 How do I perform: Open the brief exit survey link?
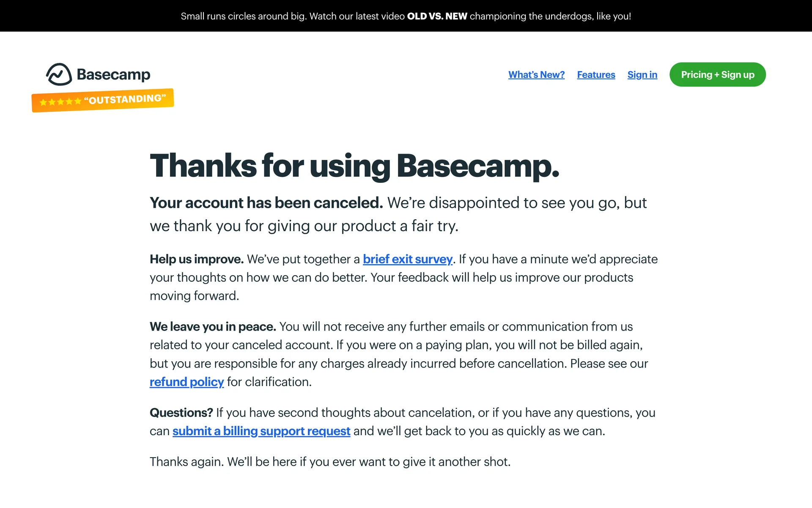click(x=407, y=259)
